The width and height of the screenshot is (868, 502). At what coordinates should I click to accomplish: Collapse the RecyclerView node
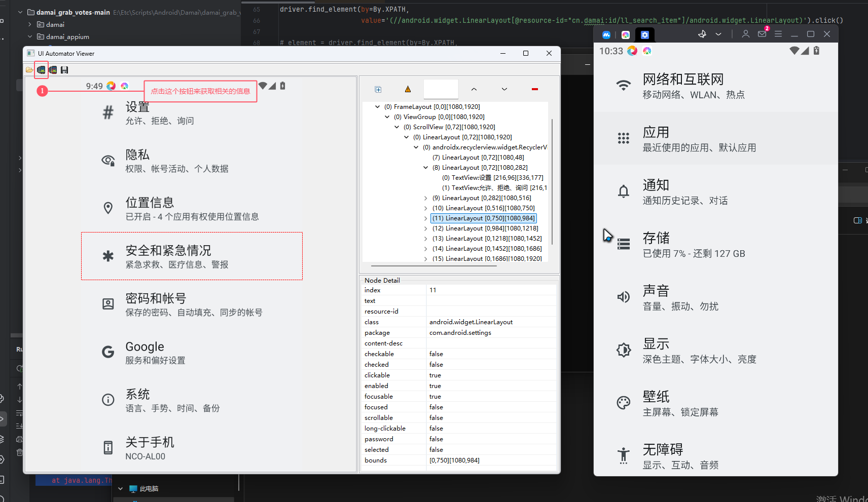[x=416, y=147]
